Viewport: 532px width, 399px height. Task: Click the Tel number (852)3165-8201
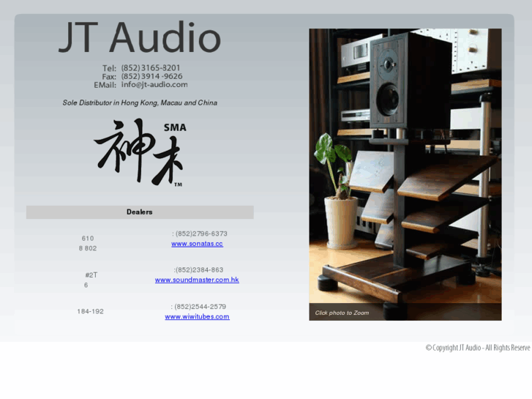[151, 67]
